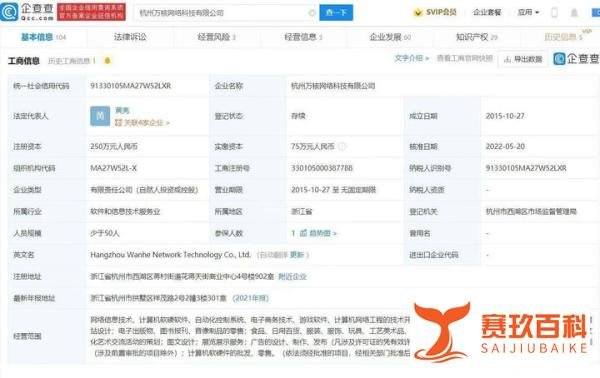Select establishment date 2015-10-27
Screen dimensions: 600x378
point(505,116)
